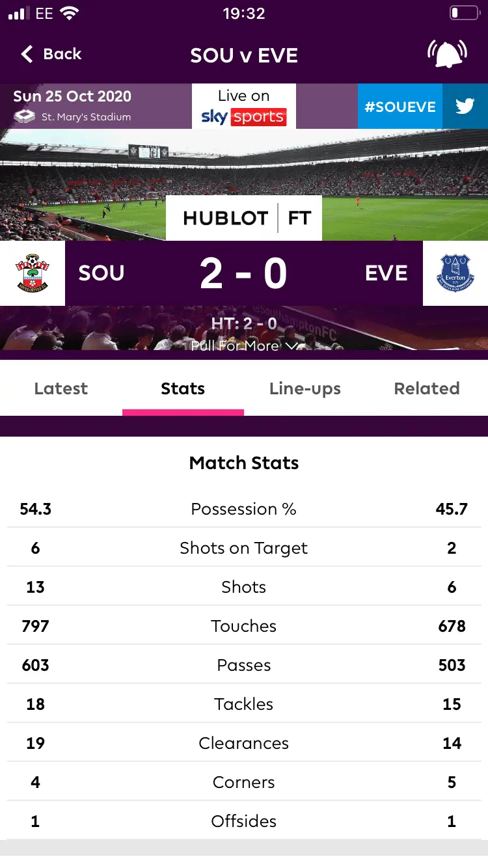
Task: Open Twitter bird icon link
Action: coord(465,106)
